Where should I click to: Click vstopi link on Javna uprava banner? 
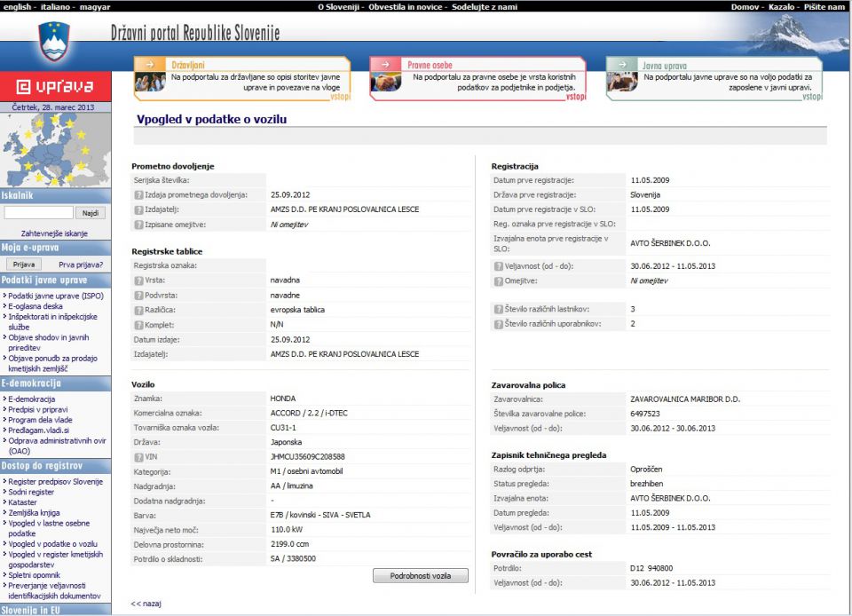[x=812, y=97]
